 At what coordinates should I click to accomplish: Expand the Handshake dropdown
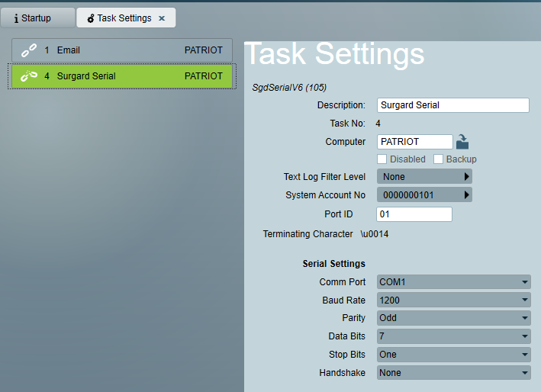pos(454,373)
